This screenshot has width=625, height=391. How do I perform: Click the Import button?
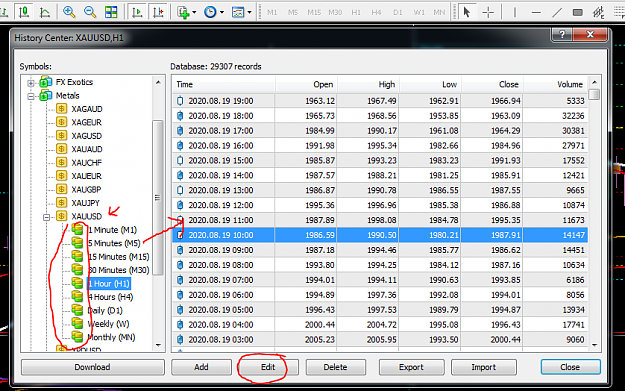[x=483, y=367]
